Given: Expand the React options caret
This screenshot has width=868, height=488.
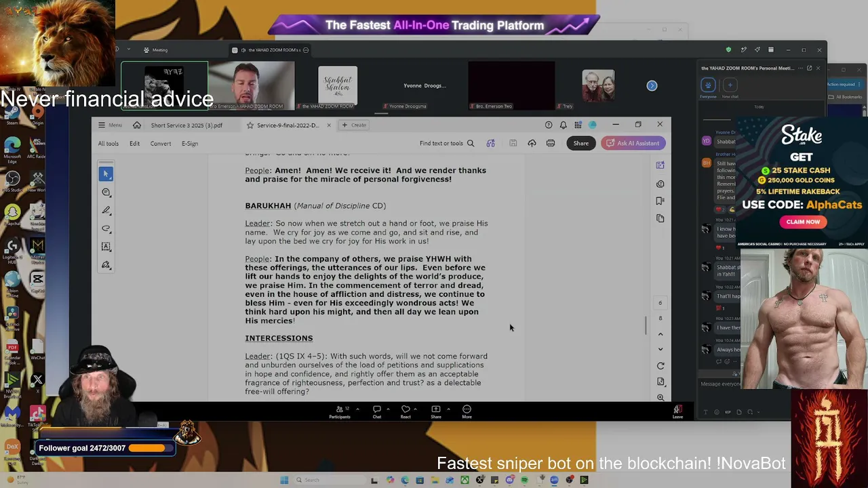Looking at the screenshot, I should (x=416, y=409).
